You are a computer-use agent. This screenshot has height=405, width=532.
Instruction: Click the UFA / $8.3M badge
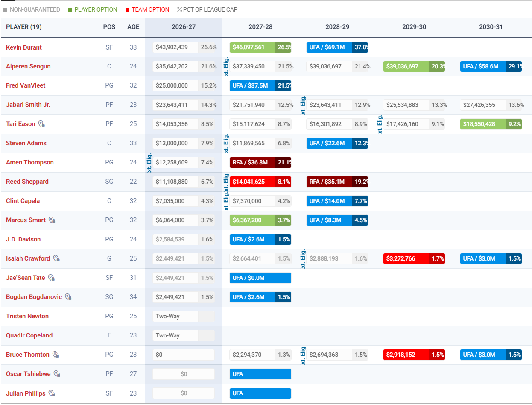[337, 220]
